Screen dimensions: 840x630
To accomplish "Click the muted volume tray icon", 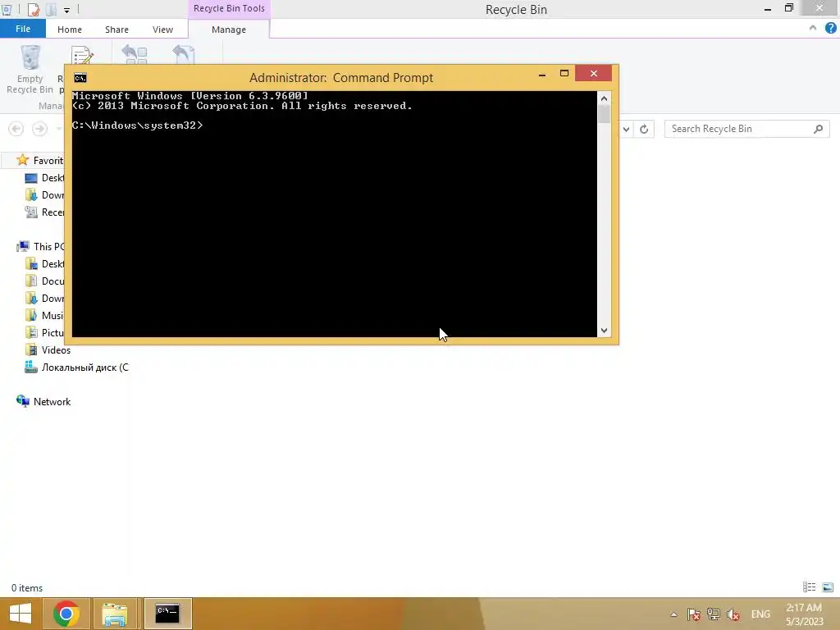I will click(x=733, y=614).
